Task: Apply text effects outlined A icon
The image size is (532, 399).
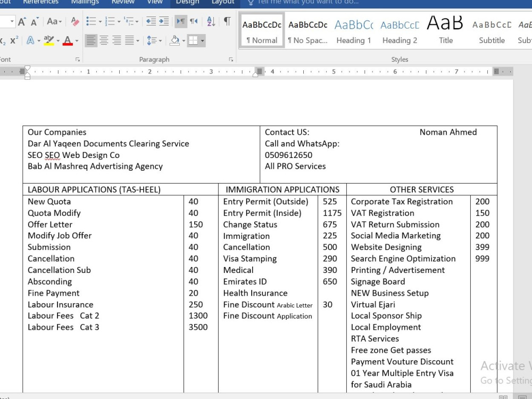Action: [x=30, y=41]
